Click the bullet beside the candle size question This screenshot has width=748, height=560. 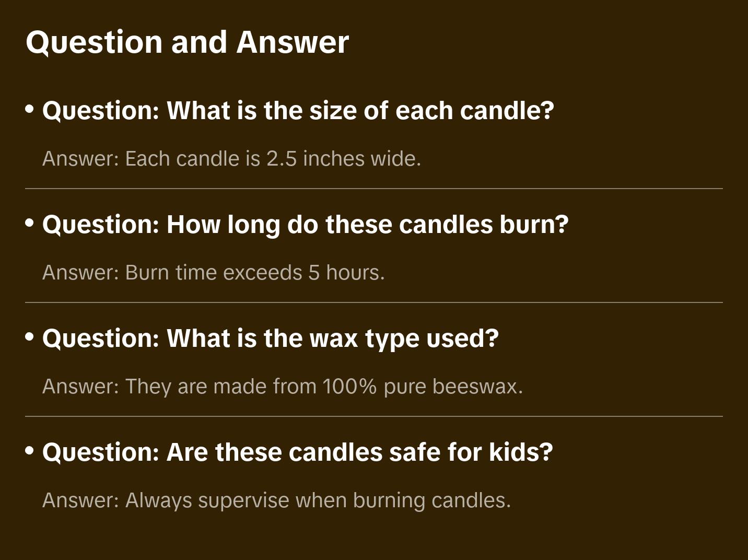point(30,109)
